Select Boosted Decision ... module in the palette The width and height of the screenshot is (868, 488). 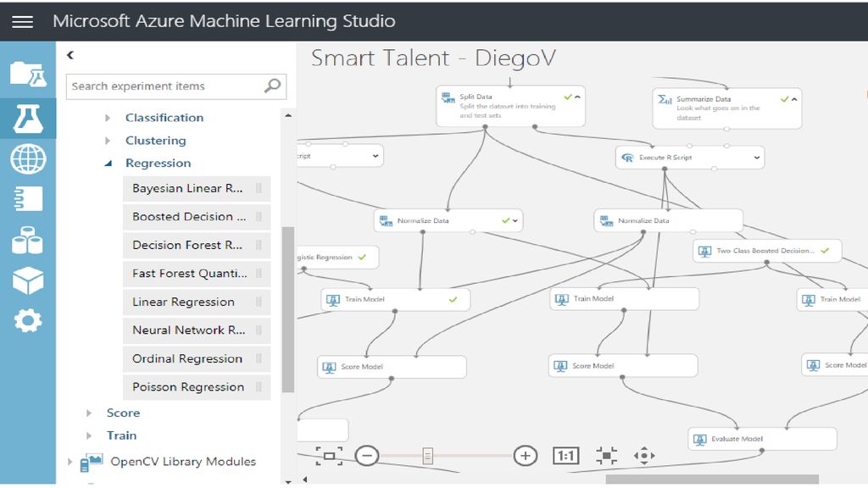(x=197, y=216)
